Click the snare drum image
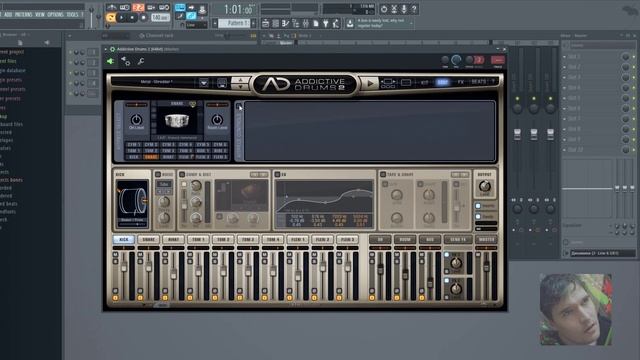 177,120
